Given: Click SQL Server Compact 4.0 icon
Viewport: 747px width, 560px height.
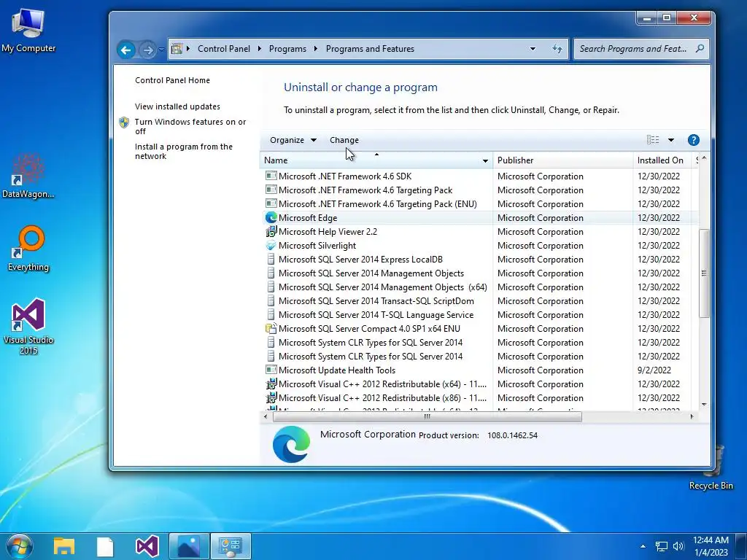Looking at the screenshot, I should click(x=271, y=329).
